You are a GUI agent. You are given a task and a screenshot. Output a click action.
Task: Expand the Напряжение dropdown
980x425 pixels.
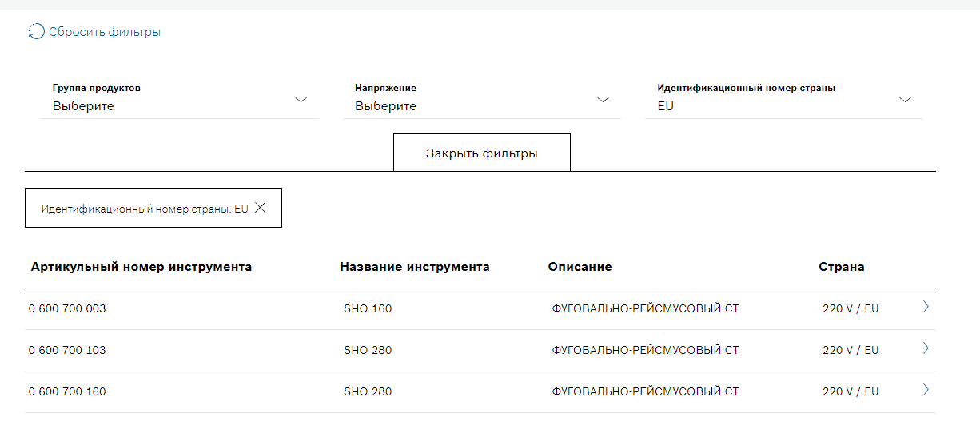tap(482, 99)
